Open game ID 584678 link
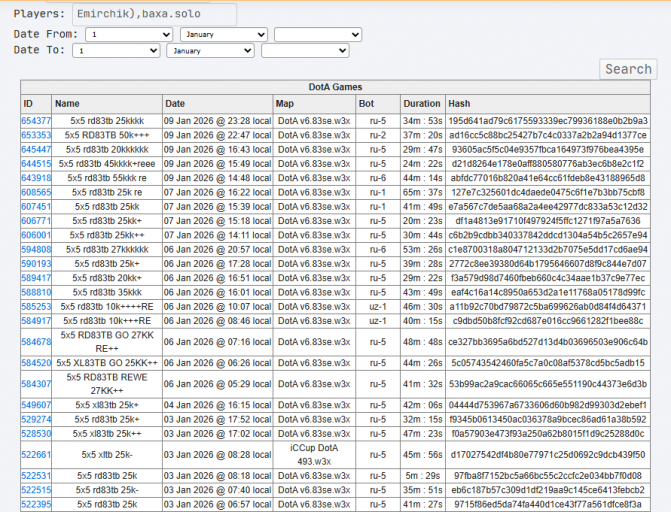This screenshot has width=671, height=512. point(36,342)
